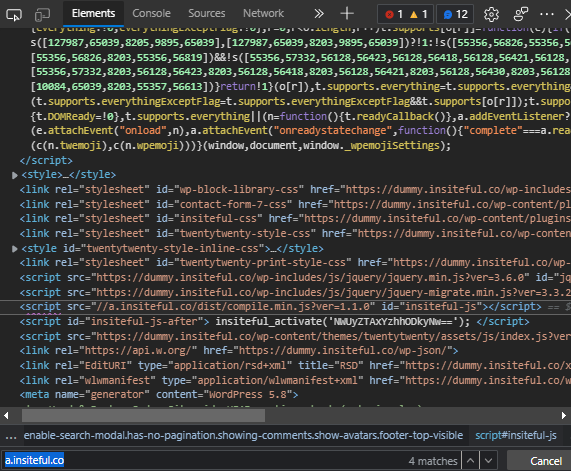571x471 pixels.
Task: Switch to the Elements tab
Action: click(93, 13)
